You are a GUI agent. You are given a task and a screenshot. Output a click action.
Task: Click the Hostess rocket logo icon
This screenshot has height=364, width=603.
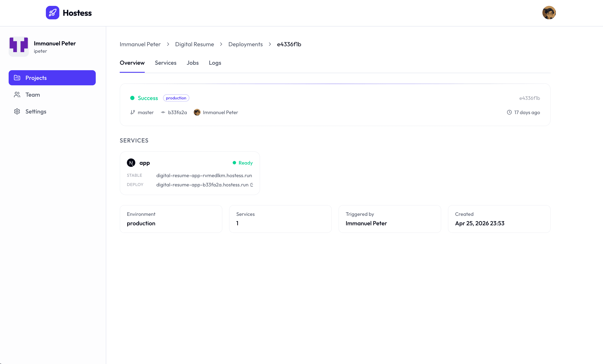click(x=52, y=13)
